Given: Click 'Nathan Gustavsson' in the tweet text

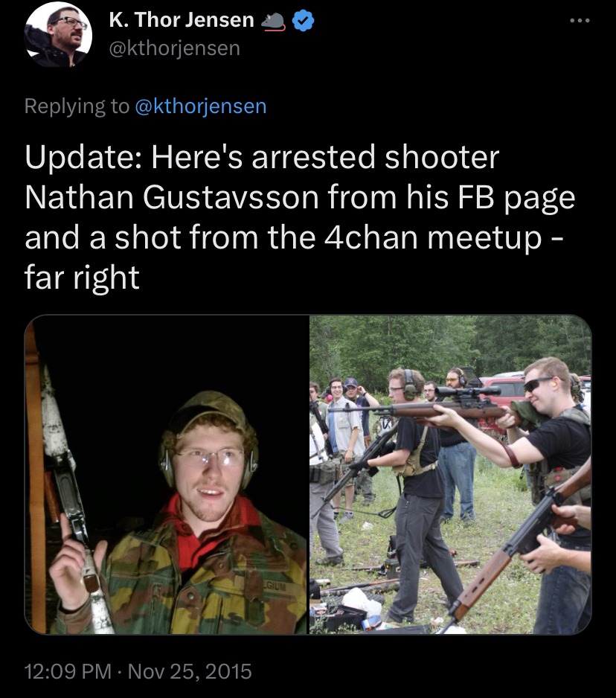Looking at the screenshot, I should [x=172, y=197].
